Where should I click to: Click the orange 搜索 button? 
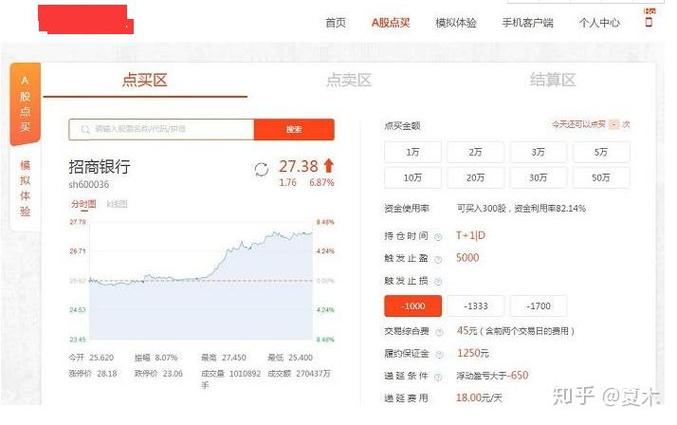click(x=294, y=129)
